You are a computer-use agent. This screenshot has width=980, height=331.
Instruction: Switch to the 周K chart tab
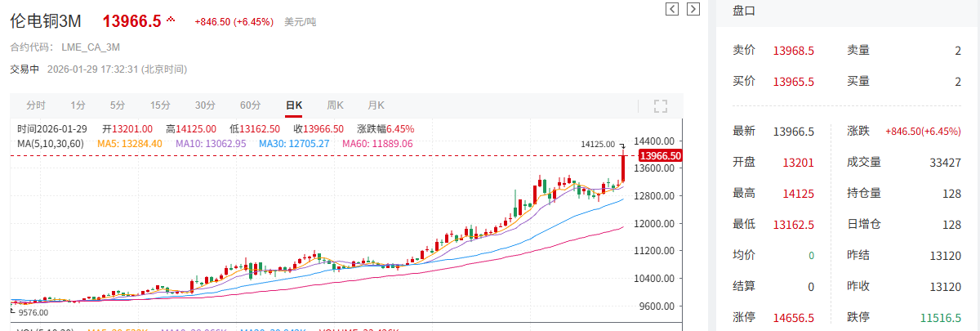click(335, 105)
